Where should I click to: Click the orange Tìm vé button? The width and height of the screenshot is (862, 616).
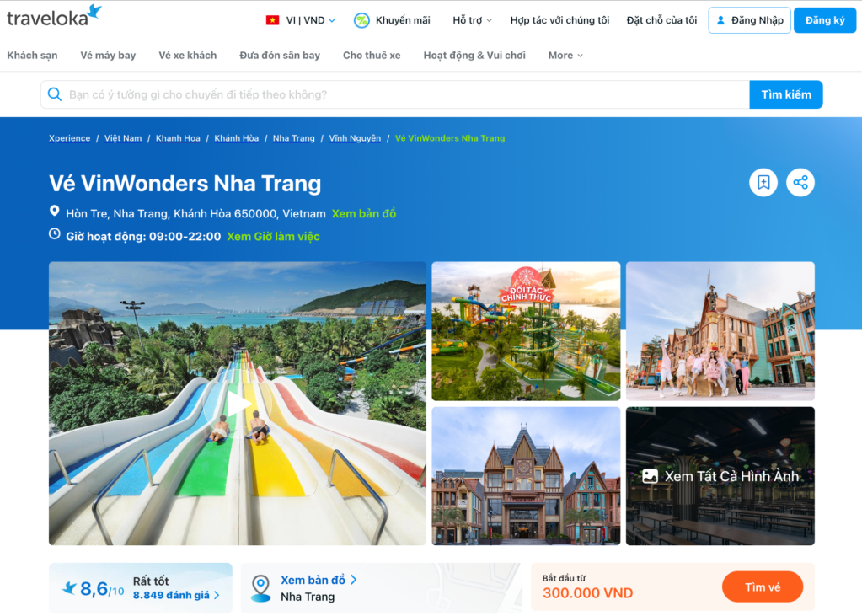point(763,587)
